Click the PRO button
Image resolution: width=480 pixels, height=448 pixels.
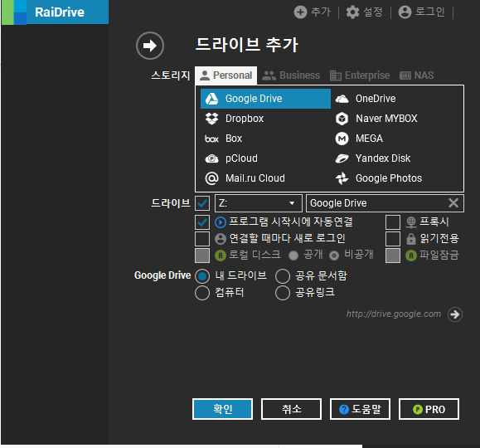tap(429, 409)
